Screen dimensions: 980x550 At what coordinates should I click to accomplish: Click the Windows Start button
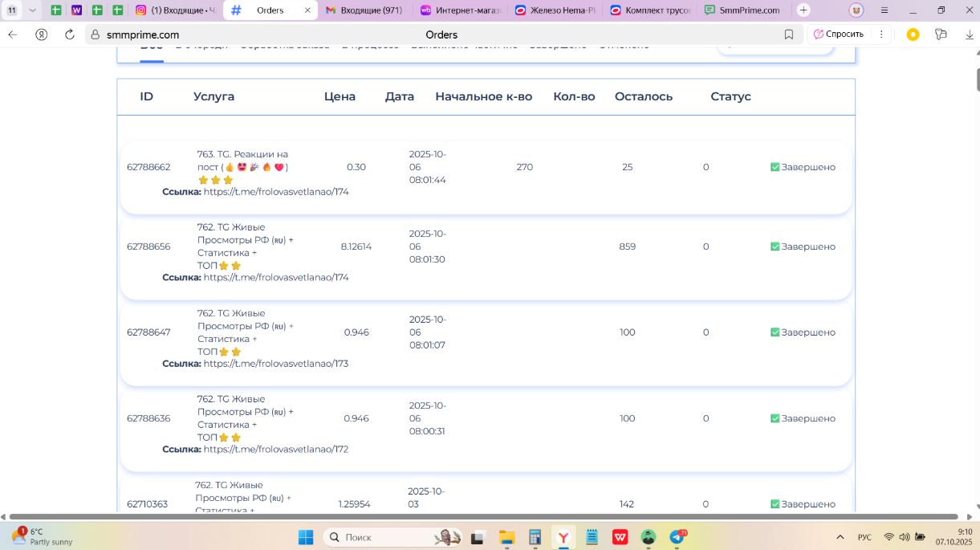click(306, 537)
